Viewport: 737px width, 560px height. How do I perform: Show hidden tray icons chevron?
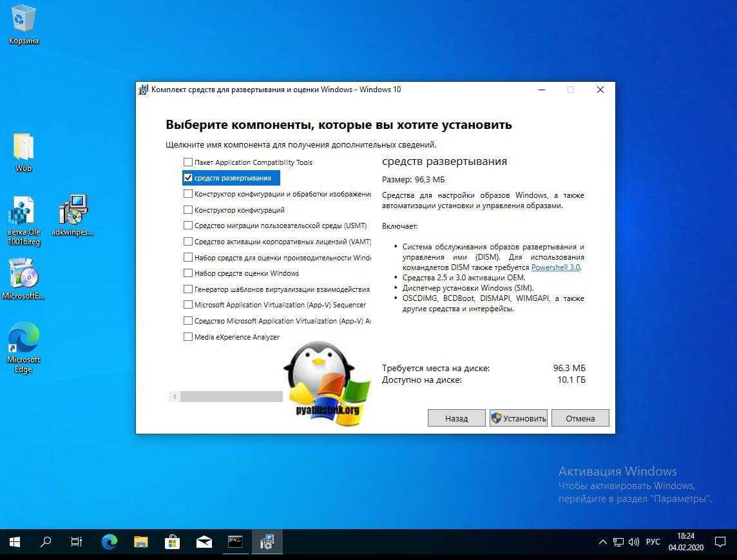pyautogui.click(x=602, y=542)
